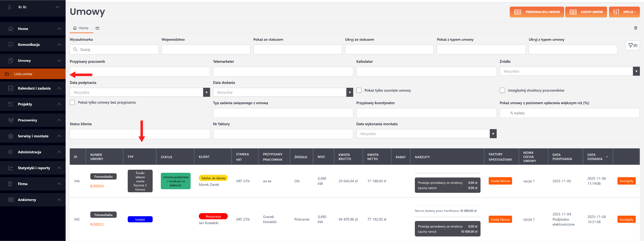Click the save-view icon beside Home tab
This screenshot has width=644, height=241.
97,28
